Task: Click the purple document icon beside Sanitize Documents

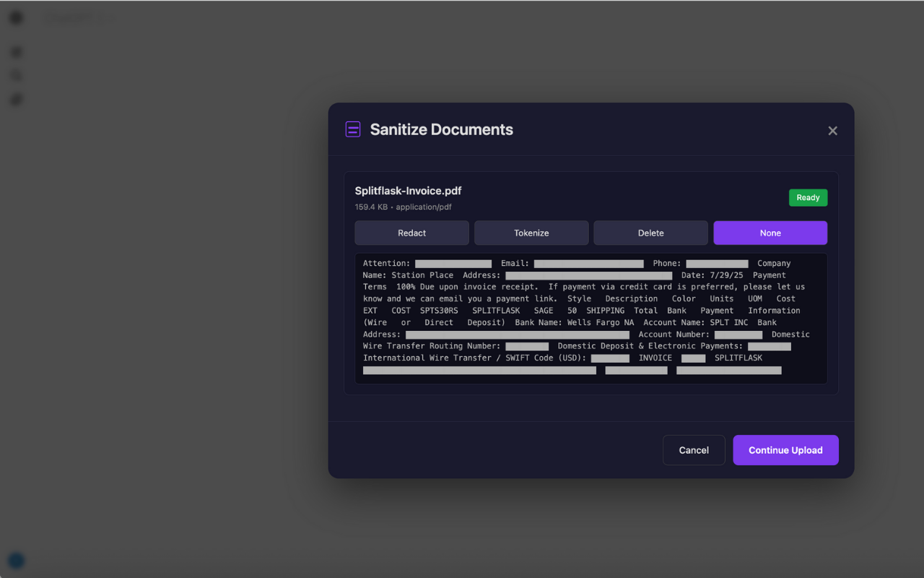Action: tap(353, 129)
